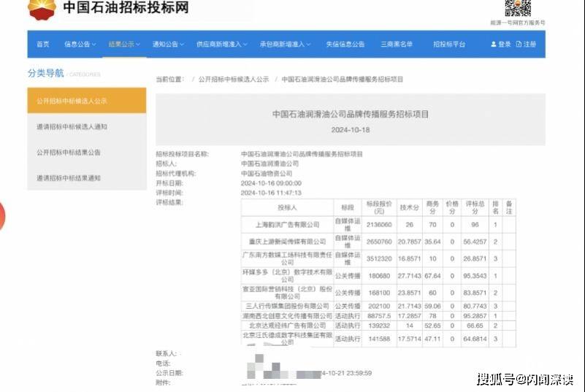
Task: Click the total score 95.3543
Action: click(x=475, y=276)
